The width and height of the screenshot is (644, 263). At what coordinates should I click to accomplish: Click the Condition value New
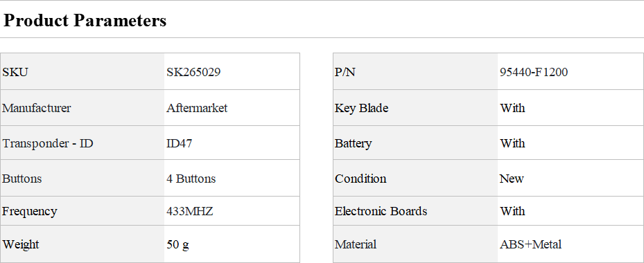(512, 179)
